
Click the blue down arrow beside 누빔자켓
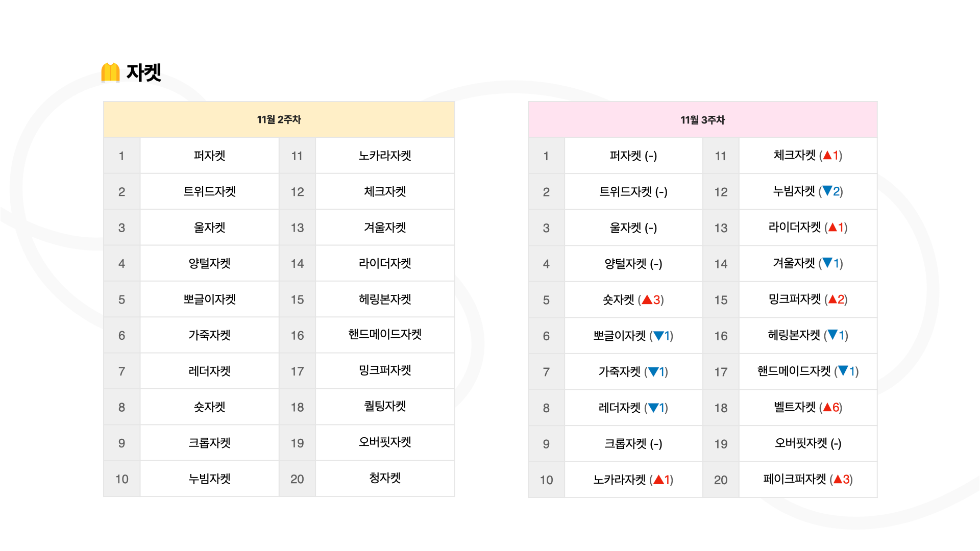pyautogui.click(x=827, y=191)
